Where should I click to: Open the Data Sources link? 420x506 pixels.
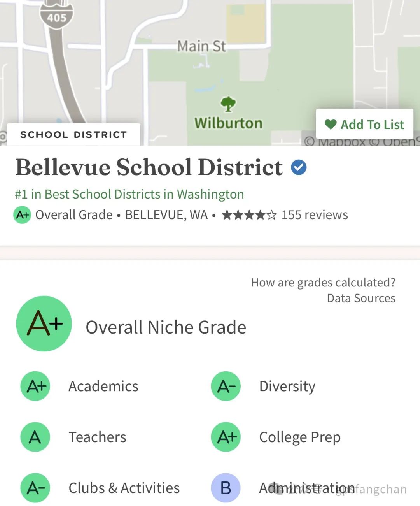tap(361, 298)
